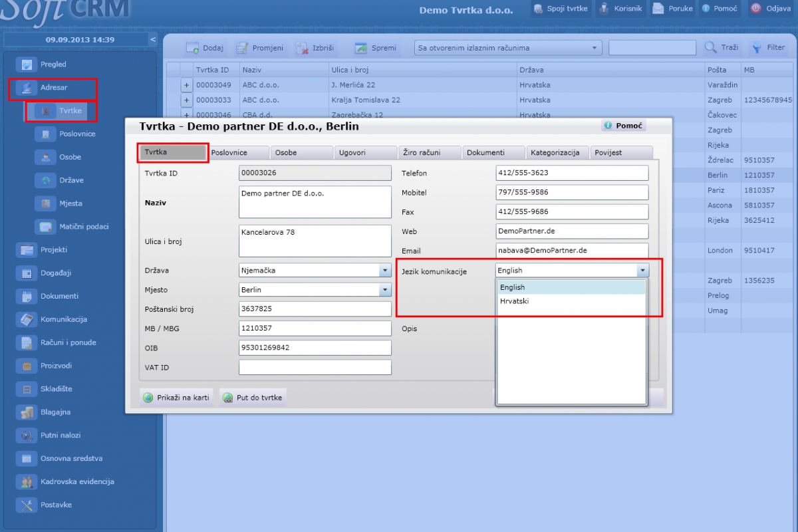Click the Adresar sidebar icon
798x532 pixels.
click(27, 88)
